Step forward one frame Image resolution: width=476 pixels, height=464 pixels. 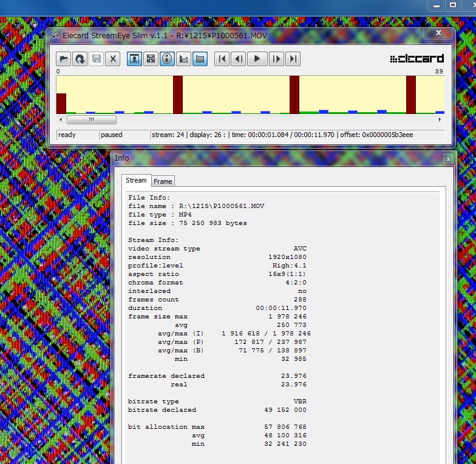click(276, 59)
